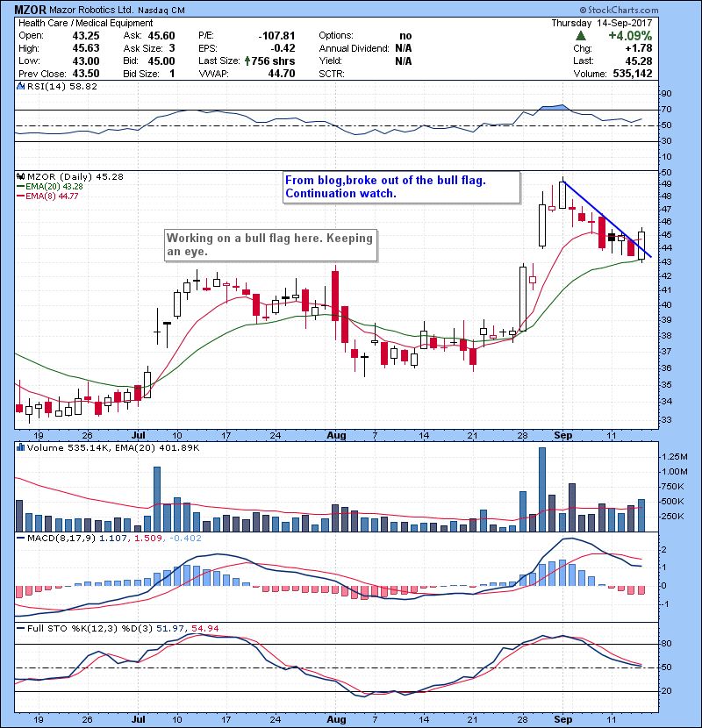Click the "SCTR:" label

tap(332, 74)
